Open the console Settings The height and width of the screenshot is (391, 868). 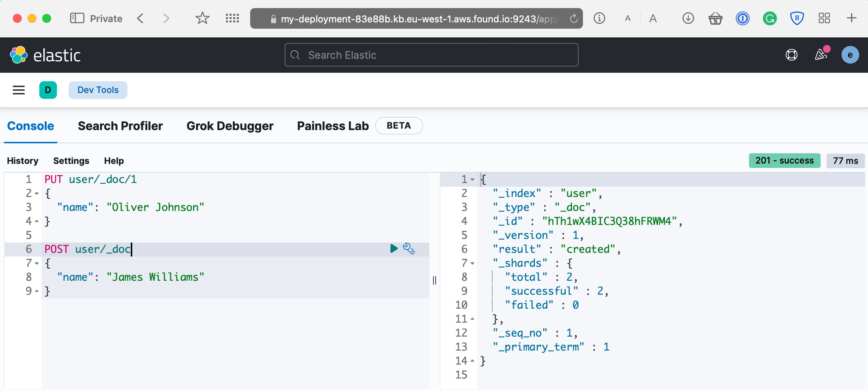(71, 161)
